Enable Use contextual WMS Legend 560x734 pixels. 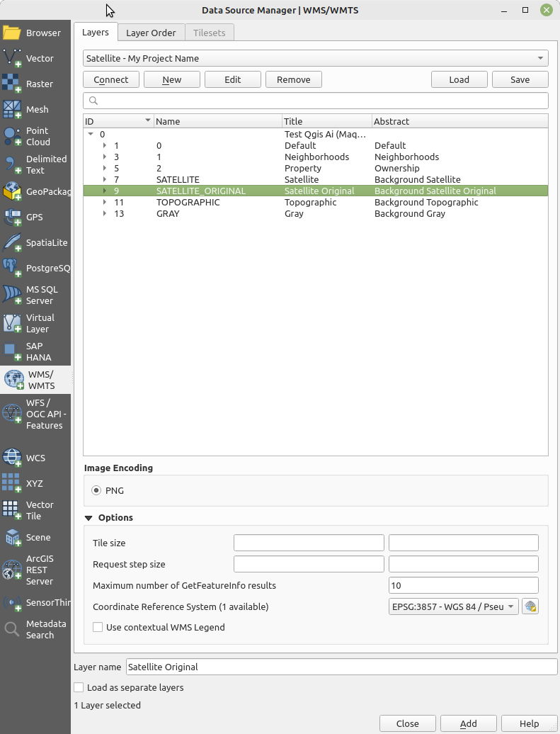[98, 627]
